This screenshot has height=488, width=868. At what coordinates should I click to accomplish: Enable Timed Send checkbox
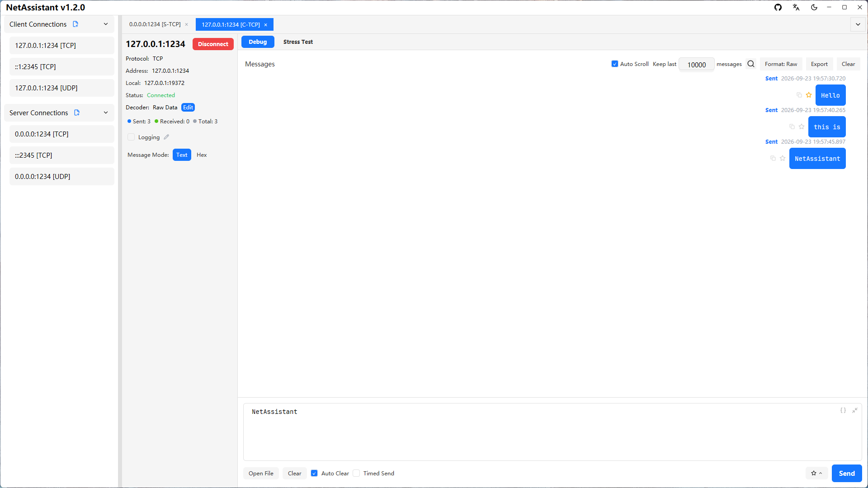point(356,473)
